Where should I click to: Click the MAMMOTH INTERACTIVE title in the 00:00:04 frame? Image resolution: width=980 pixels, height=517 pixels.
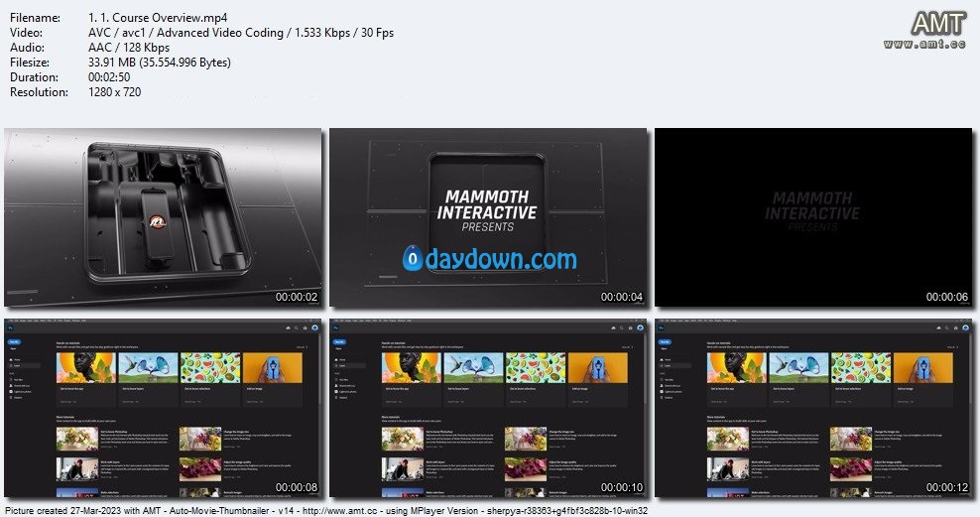[x=487, y=205]
